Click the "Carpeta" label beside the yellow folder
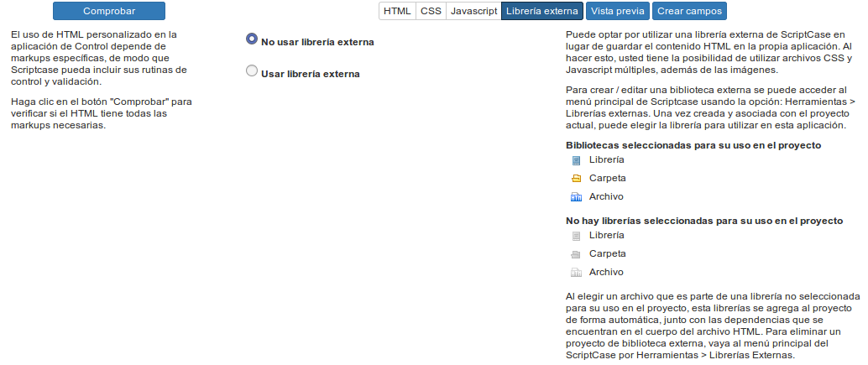The width and height of the screenshot is (868, 365). [x=607, y=178]
